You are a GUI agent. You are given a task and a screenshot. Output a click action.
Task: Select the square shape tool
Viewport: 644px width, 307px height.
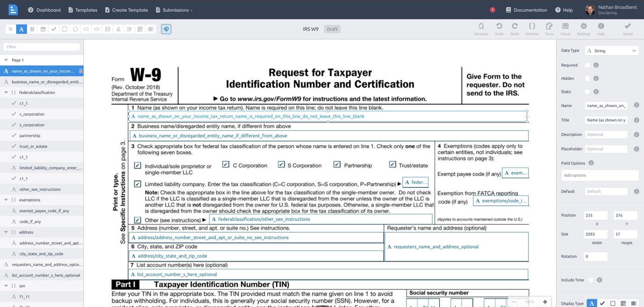point(64,29)
